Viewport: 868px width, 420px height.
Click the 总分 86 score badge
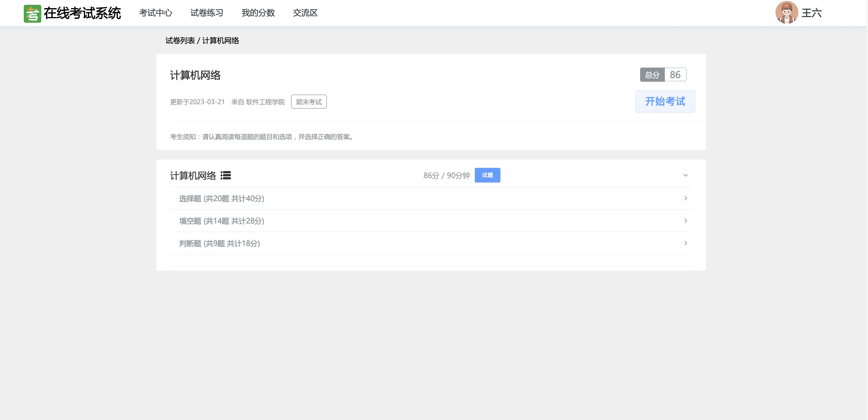663,75
